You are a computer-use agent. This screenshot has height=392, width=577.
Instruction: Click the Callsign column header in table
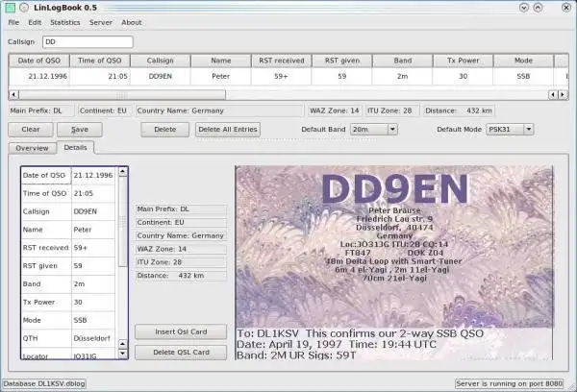point(160,61)
